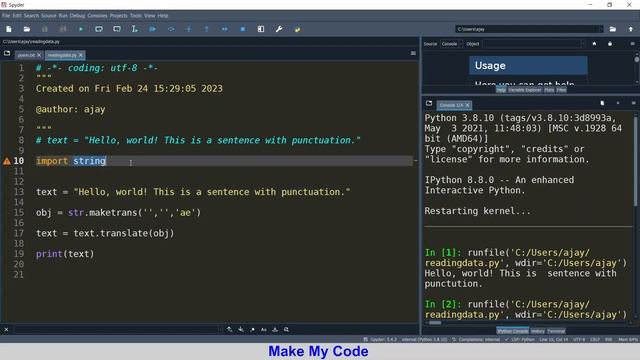640x360 pixels.
Task: Lock the Help pane with the padlock icon
Action: click(610, 44)
